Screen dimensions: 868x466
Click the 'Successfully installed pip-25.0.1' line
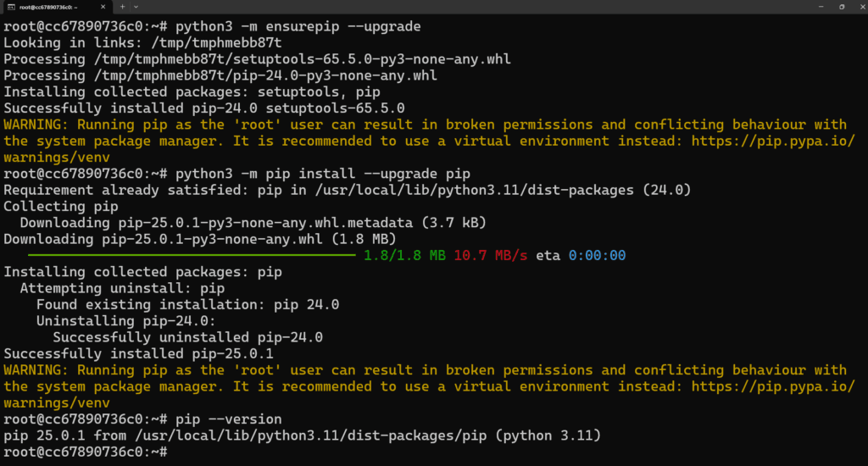click(138, 354)
